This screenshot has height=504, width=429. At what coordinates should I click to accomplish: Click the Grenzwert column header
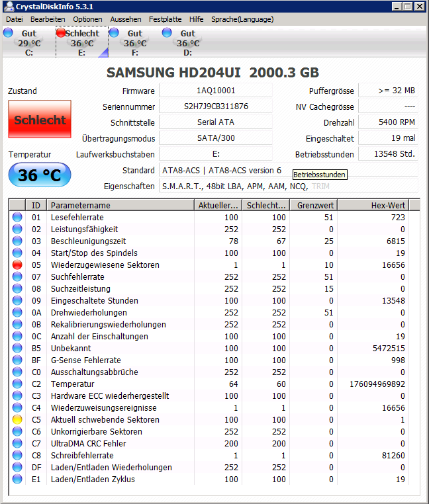tap(313, 205)
